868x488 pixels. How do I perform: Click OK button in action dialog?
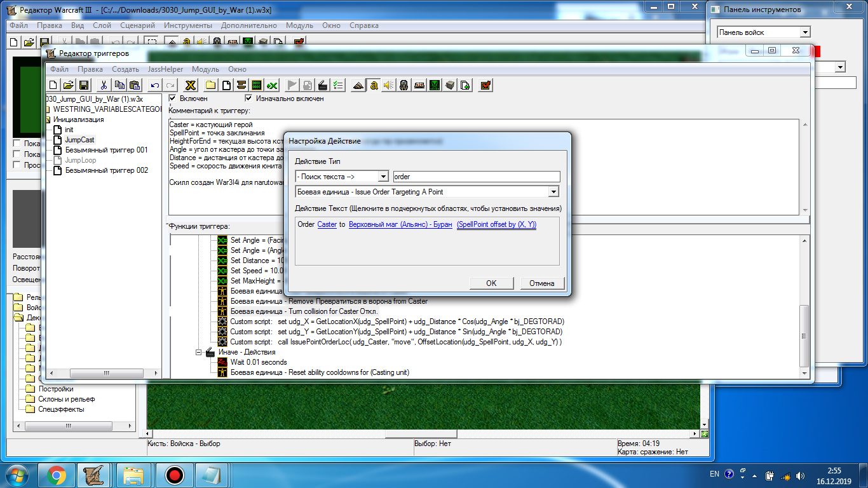[491, 283]
